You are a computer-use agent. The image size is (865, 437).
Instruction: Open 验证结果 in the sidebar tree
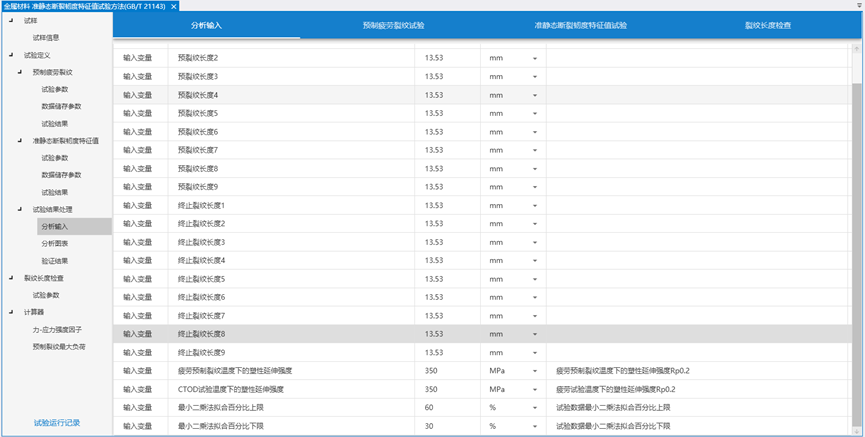[55, 260]
